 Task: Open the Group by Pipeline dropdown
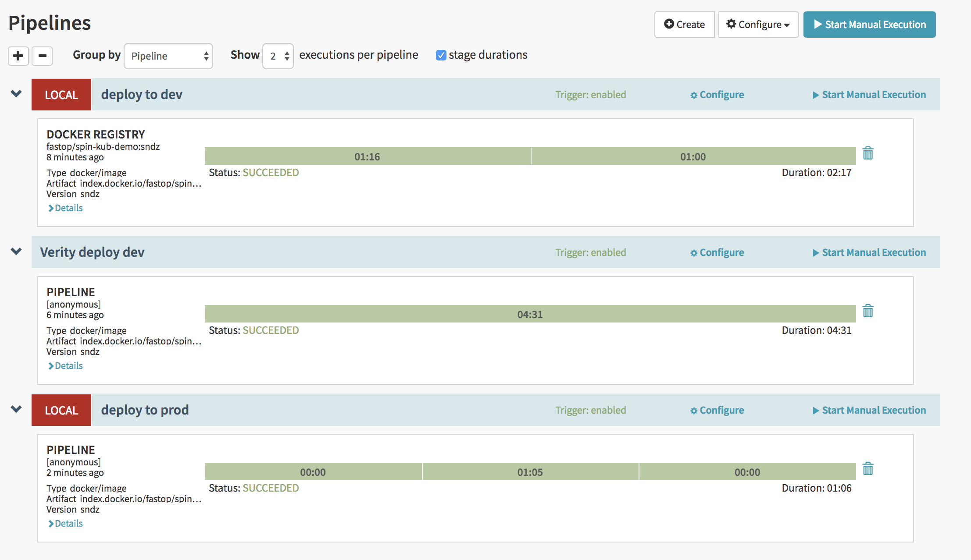click(168, 56)
